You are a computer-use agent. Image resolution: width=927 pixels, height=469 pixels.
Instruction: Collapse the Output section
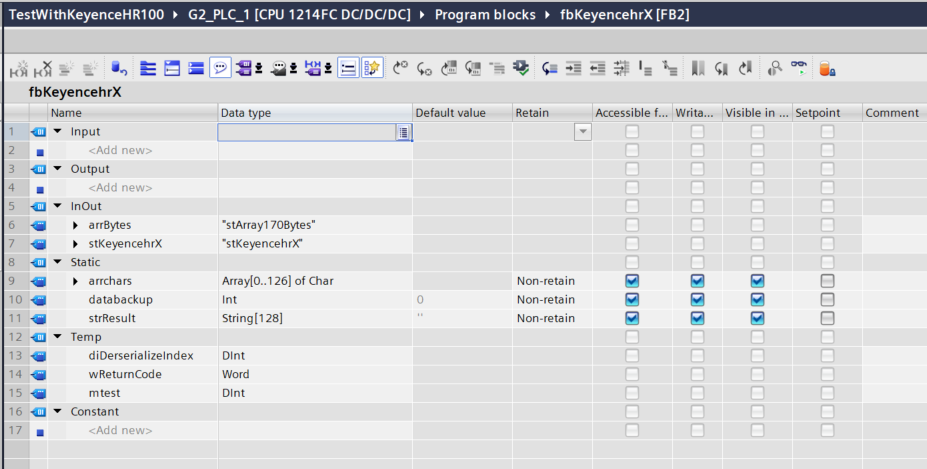coord(57,169)
